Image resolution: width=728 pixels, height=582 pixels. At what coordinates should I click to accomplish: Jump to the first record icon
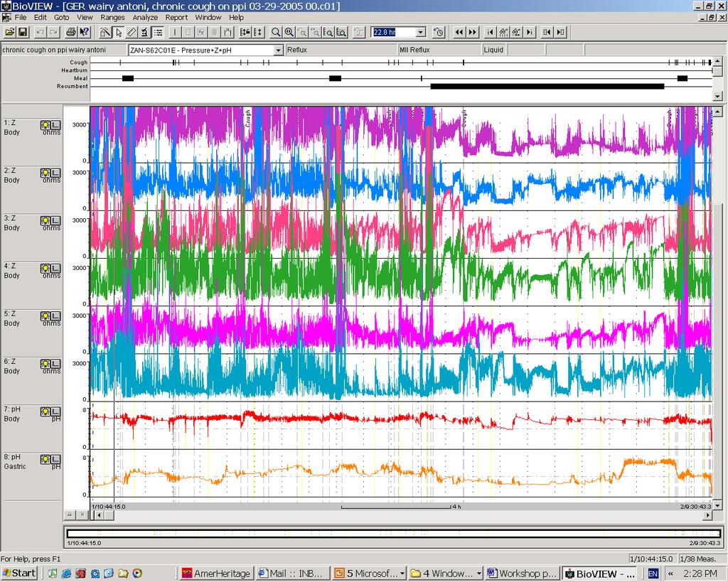490,32
